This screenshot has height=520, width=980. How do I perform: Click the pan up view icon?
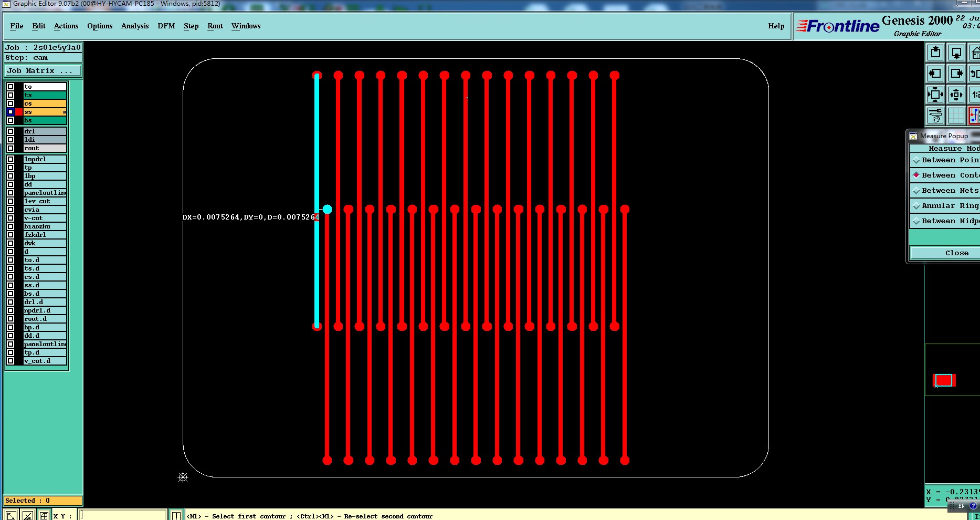point(935,53)
